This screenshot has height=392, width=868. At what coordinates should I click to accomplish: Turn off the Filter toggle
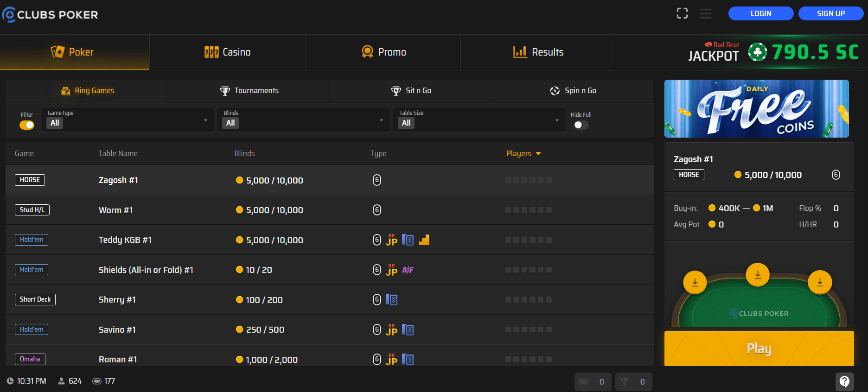(x=27, y=125)
